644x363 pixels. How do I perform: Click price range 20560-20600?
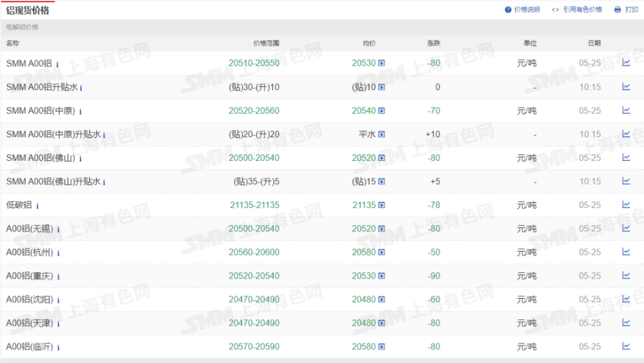point(254,252)
